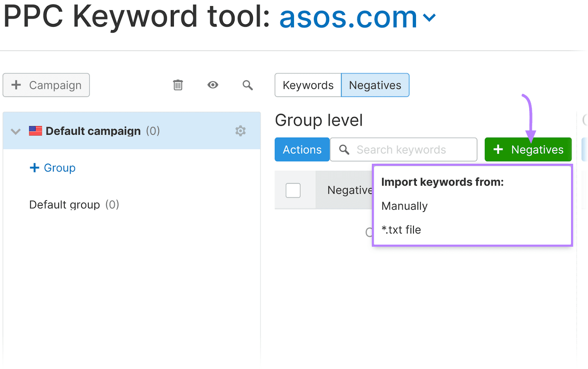This screenshot has height=369, width=588.
Task: Choose Manually from import keywords menu
Action: pyautogui.click(x=404, y=206)
